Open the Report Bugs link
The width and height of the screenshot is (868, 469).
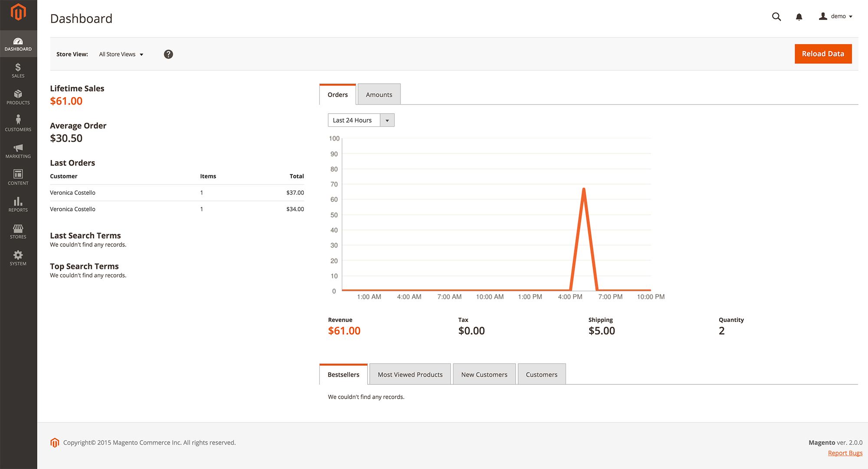coord(845,453)
